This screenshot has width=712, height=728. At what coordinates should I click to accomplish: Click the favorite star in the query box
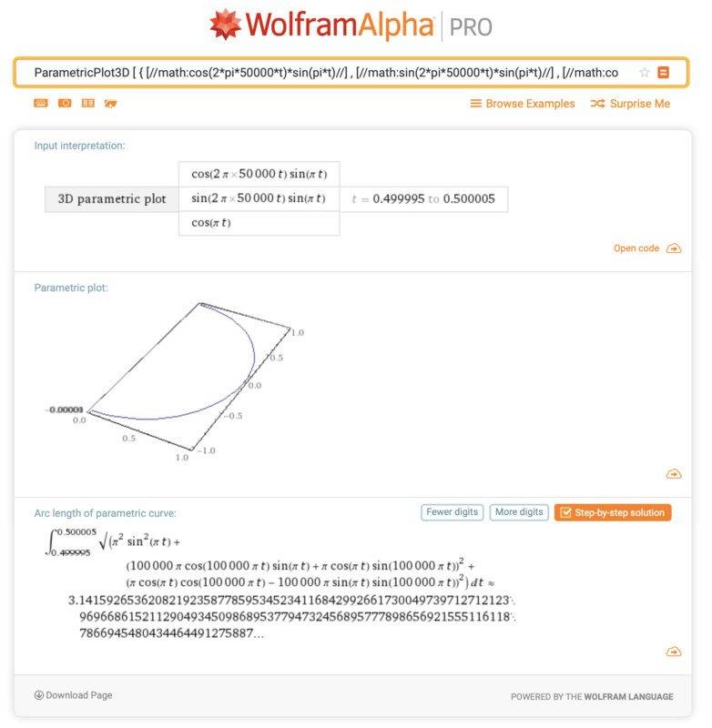645,73
